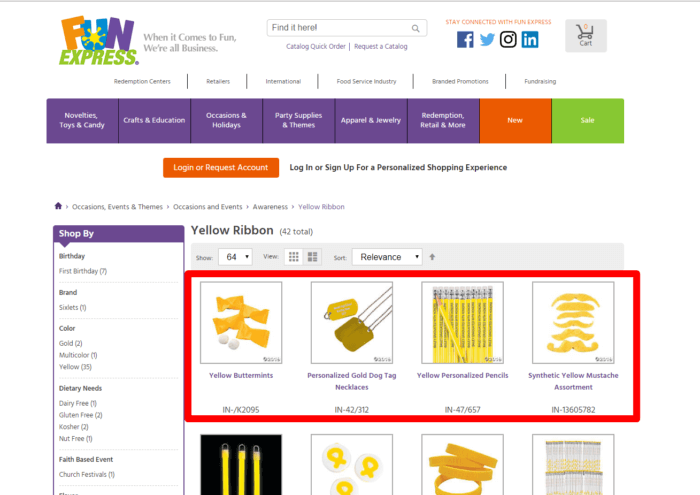Click the Facebook icon
Screen dimensions: 700x495
coord(465,40)
